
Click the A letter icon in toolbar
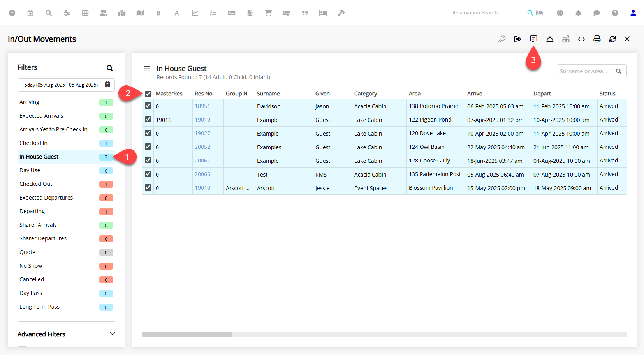tap(177, 13)
